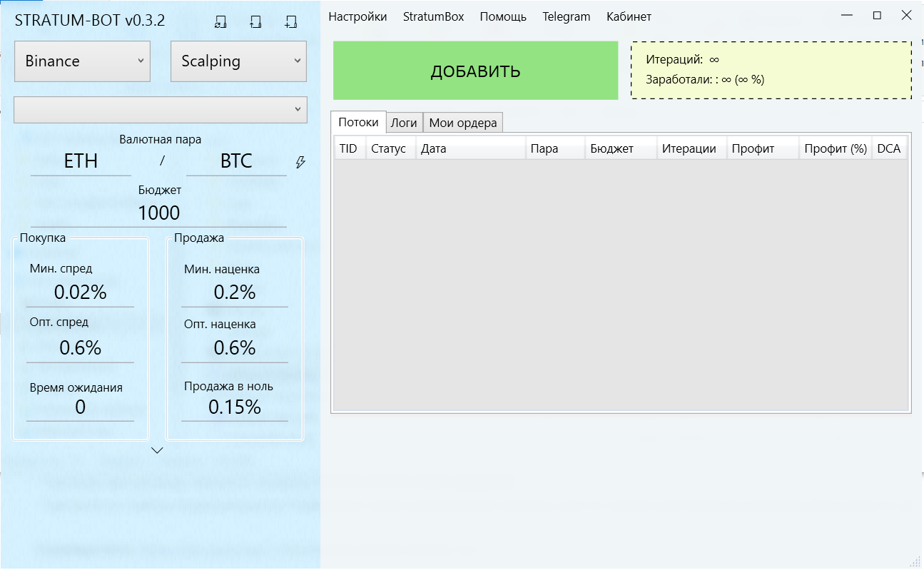
Task: Switch to the Мои ордера tab
Action: tap(462, 123)
